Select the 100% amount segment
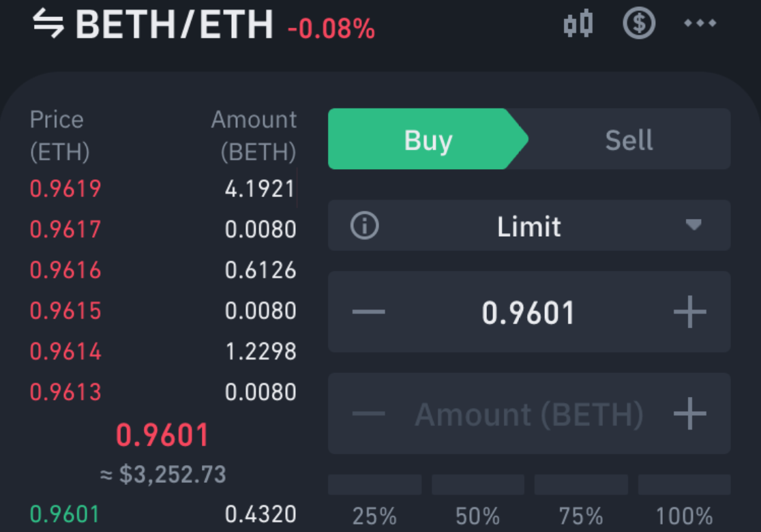 (685, 501)
